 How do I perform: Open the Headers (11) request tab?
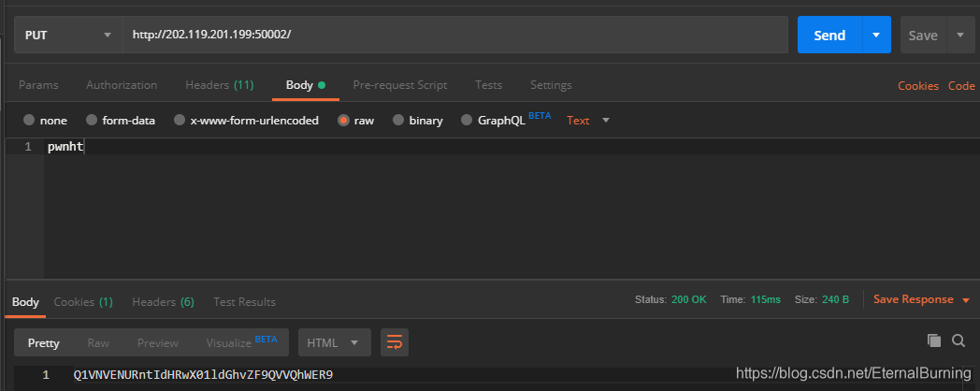point(220,85)
